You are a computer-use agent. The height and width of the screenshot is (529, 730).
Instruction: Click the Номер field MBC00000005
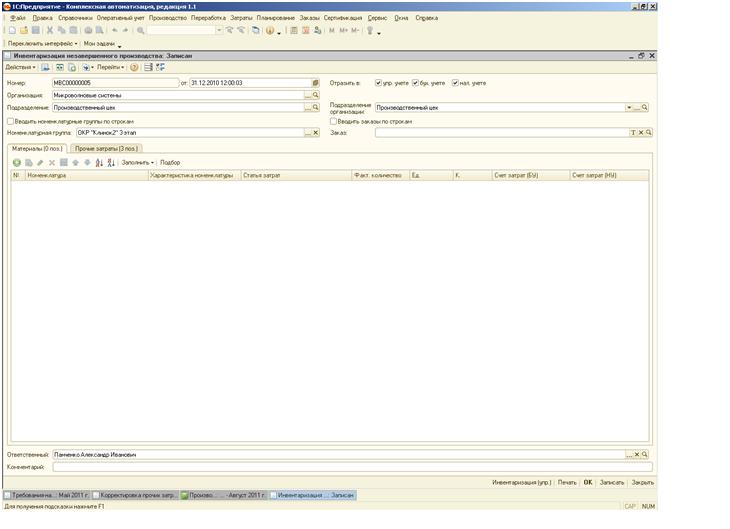point(115,83)
